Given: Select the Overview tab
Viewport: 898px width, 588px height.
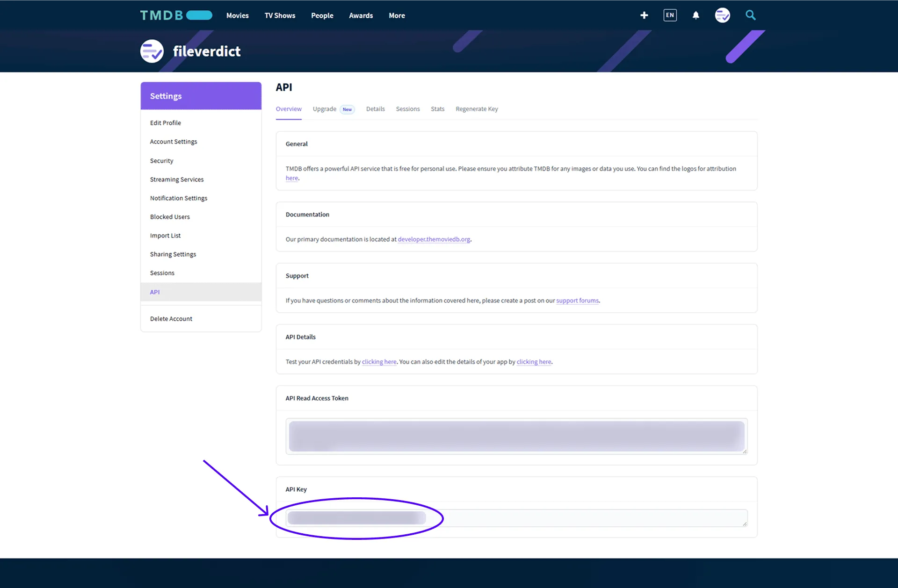Looking at the screenshot, I should (x=289, y=109).
